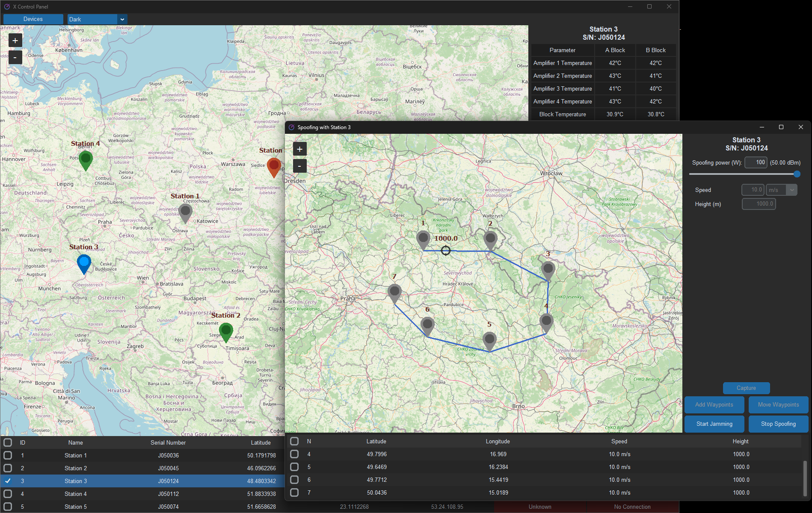
Task: Click the X Control Panel app icon
Action: tap(6, 6)
